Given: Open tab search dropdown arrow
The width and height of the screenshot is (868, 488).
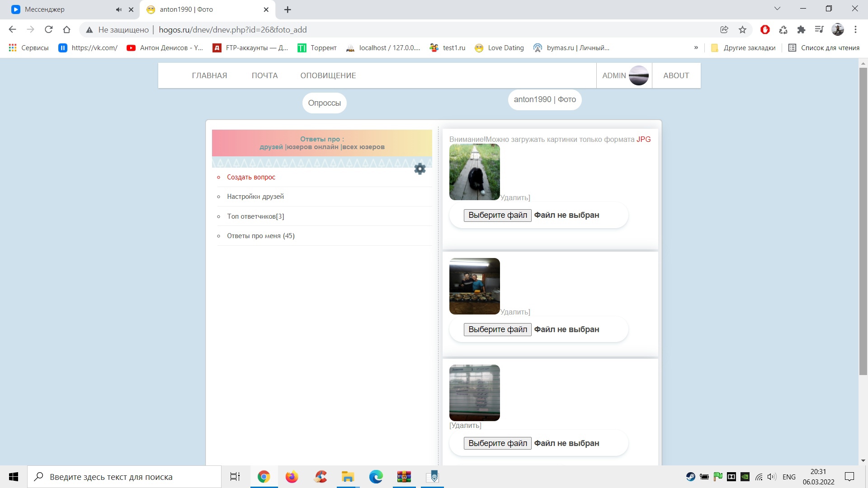Looking at the screenshot, I should 777,9.
